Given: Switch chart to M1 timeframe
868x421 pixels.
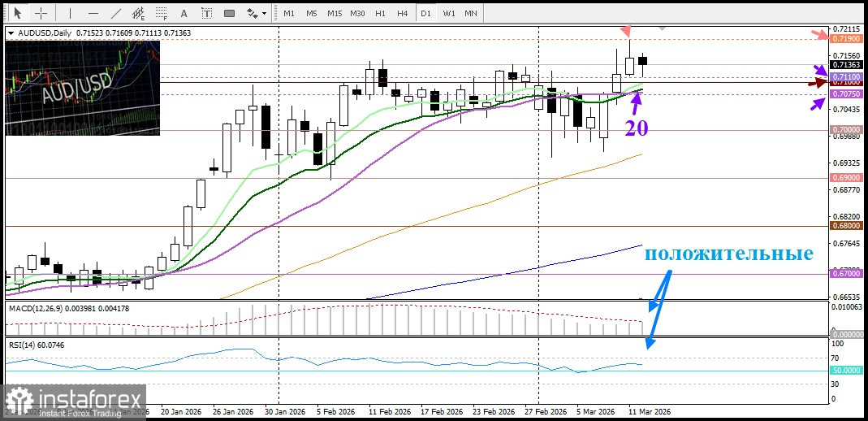Looking at the screenshot, I should pos(289,13).
